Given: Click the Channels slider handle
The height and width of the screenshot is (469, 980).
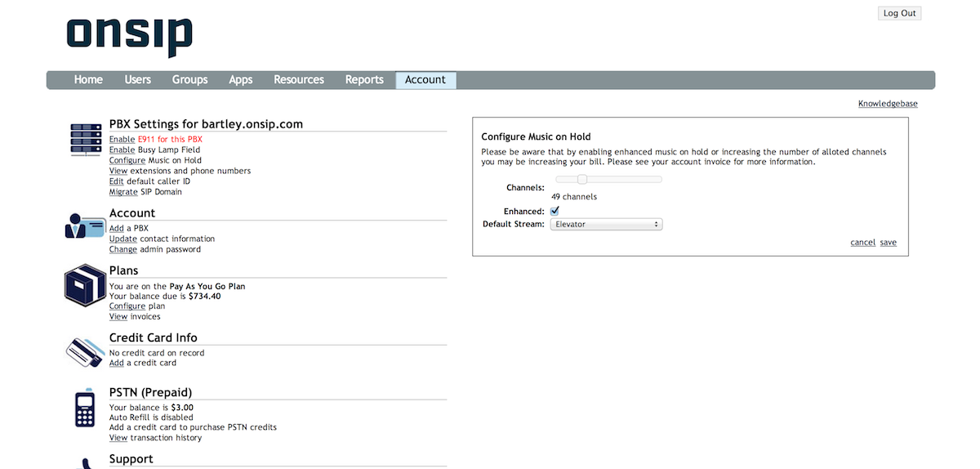Looking at the screenshot, I should [x=582, y=180].
